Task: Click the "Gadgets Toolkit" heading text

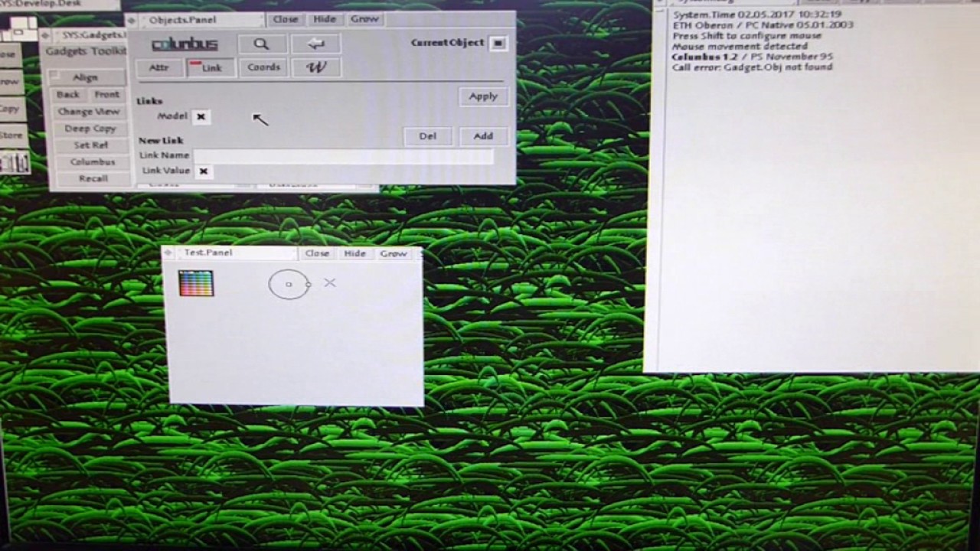Action: point(85,52)
